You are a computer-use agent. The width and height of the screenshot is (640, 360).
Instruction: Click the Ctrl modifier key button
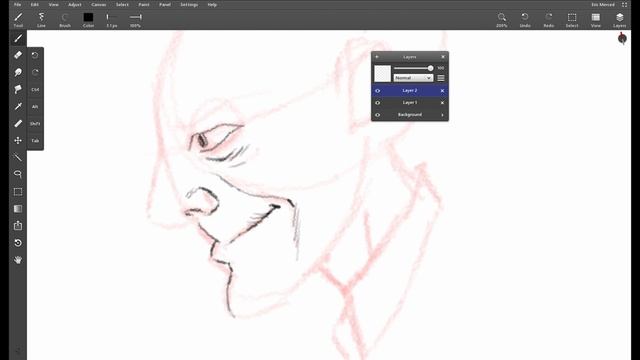pos(35,89)
